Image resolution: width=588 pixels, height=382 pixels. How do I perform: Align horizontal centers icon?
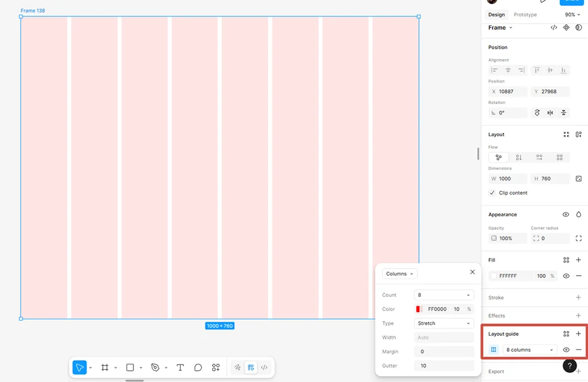(508, 70)
